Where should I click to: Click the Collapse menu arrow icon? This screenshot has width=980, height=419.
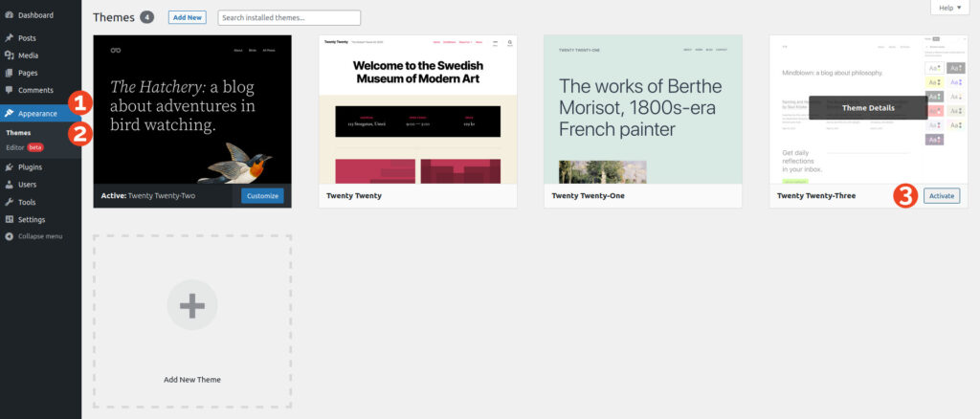tap(9, 236)
